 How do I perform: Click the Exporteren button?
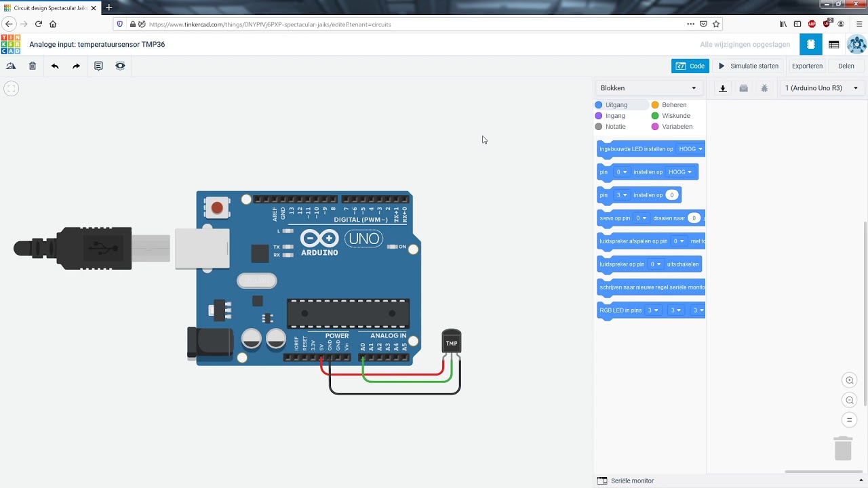tap(807, 66)
